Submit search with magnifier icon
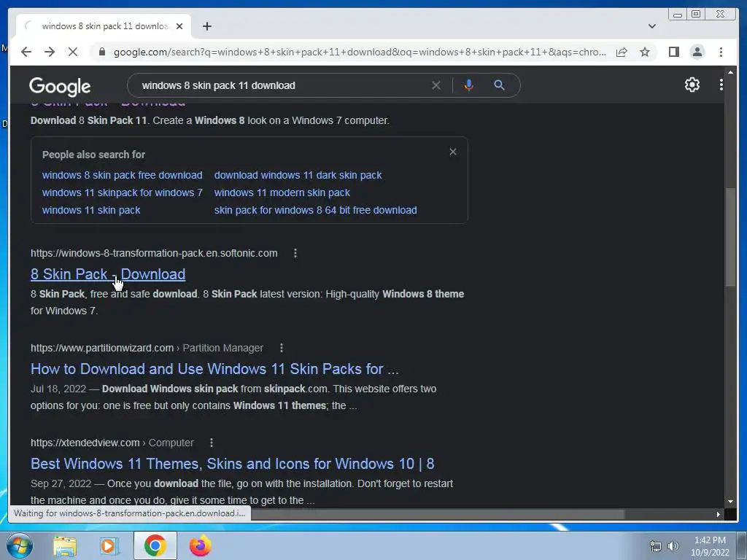The width and height of the screenshot is (747, 560). [x=499, y=85]
